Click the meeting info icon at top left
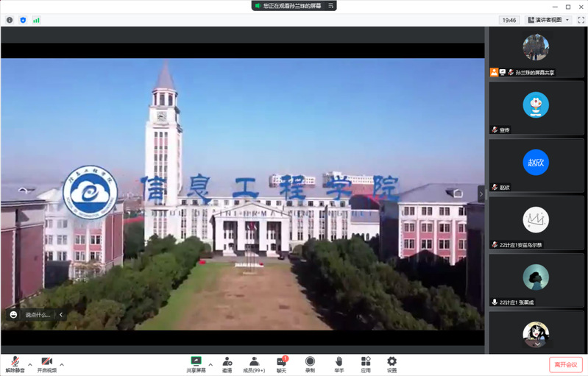 coord(10,20)
